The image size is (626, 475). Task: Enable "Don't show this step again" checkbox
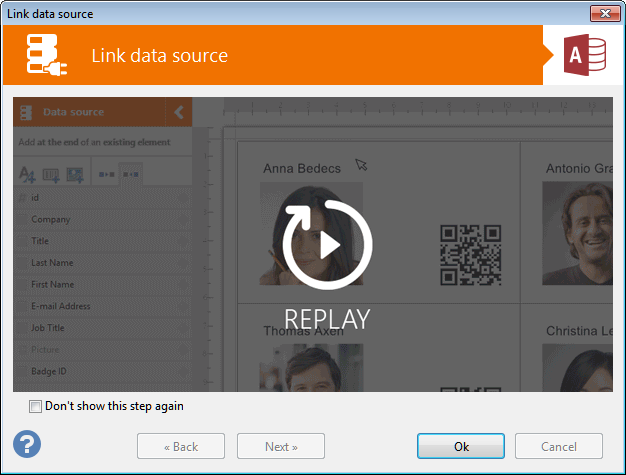click(36, 407)
